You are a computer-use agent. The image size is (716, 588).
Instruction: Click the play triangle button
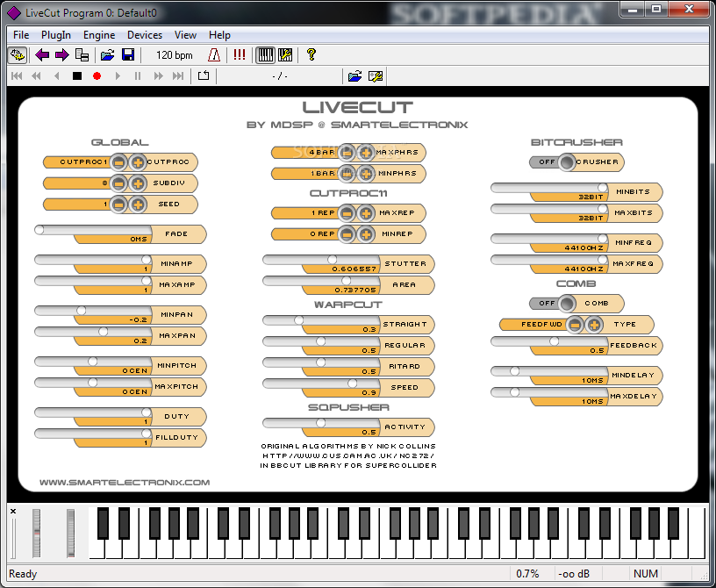point(118,75)
